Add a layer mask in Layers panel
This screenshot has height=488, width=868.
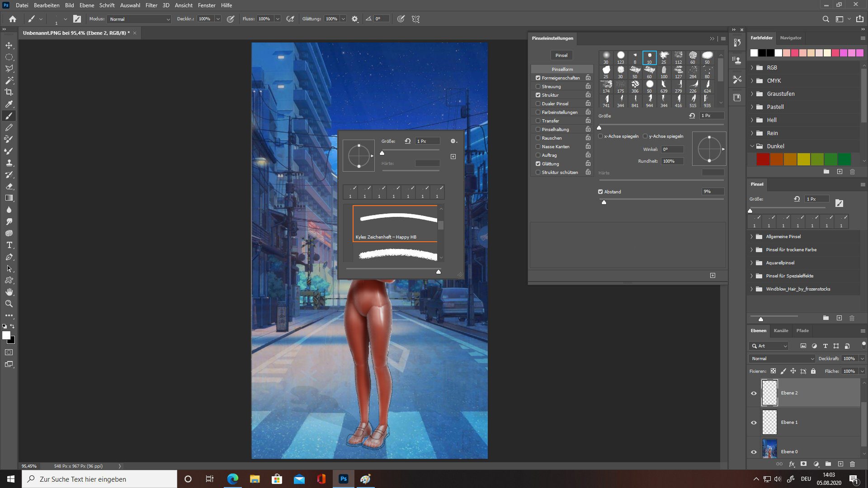[x=803, y=464]
